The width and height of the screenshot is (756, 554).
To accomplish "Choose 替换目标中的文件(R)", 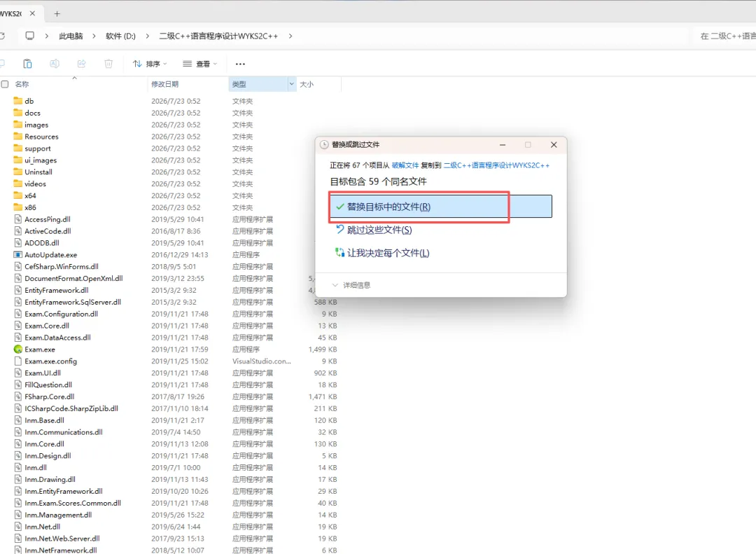I will tap(441, 207).
